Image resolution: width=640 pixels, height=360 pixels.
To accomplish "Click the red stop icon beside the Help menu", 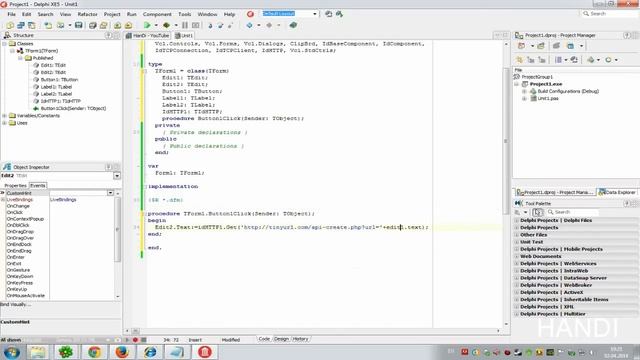I will point(250,14).
